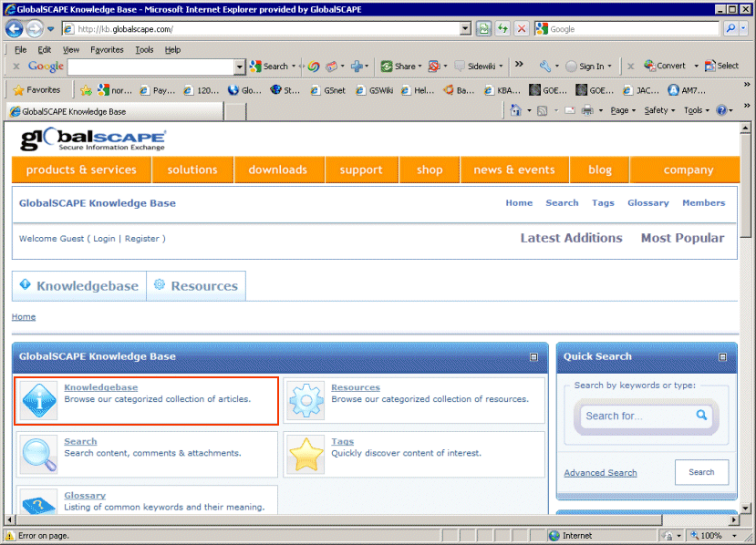Click the Tags yellow star icon

(x=306, y=454)
